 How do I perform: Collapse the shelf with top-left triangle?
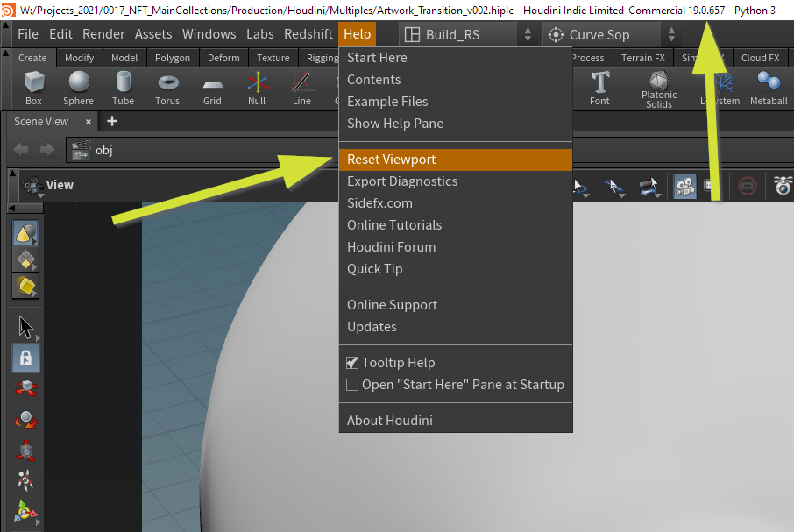[5, 53]
